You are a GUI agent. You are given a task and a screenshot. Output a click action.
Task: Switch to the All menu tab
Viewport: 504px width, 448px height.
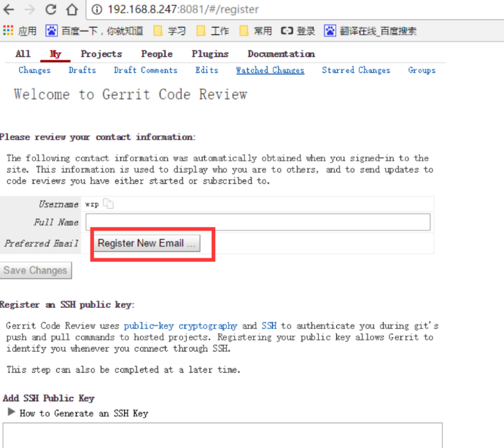(23, 54)
